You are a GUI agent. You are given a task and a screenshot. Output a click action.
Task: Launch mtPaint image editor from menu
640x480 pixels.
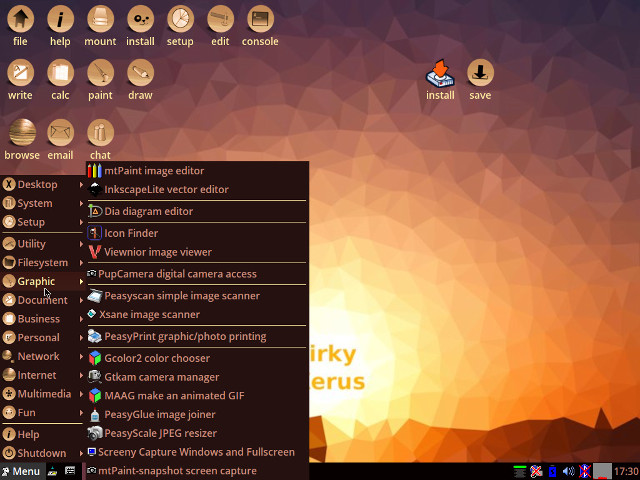(x=197, y=171)
